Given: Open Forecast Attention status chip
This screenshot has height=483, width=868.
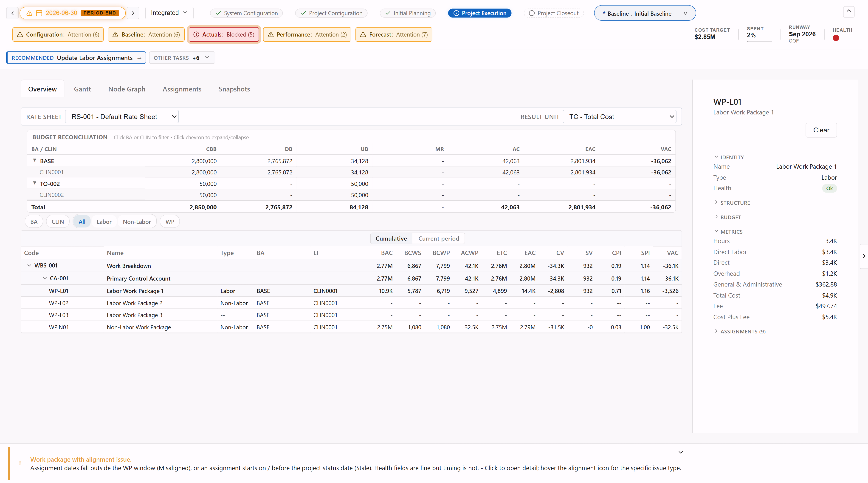Looking at the screenshot, I should (x=394, y=34).
